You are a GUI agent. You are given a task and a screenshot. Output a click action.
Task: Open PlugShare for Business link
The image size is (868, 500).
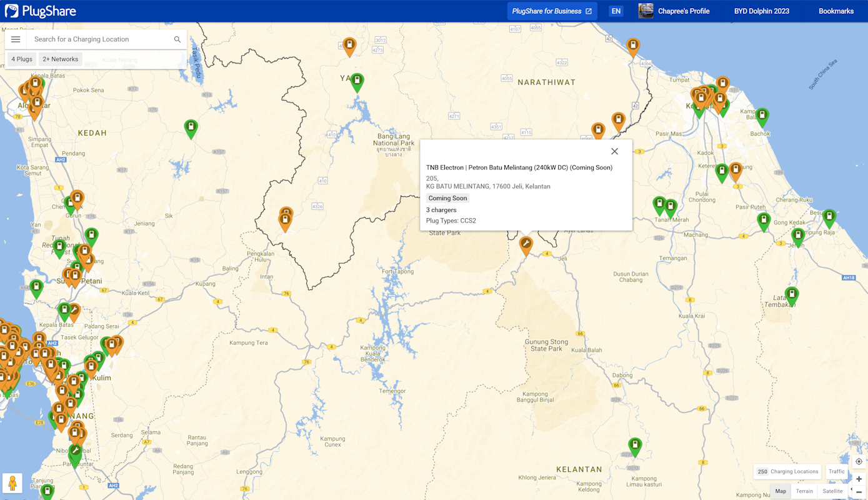(x=552, y=11)
